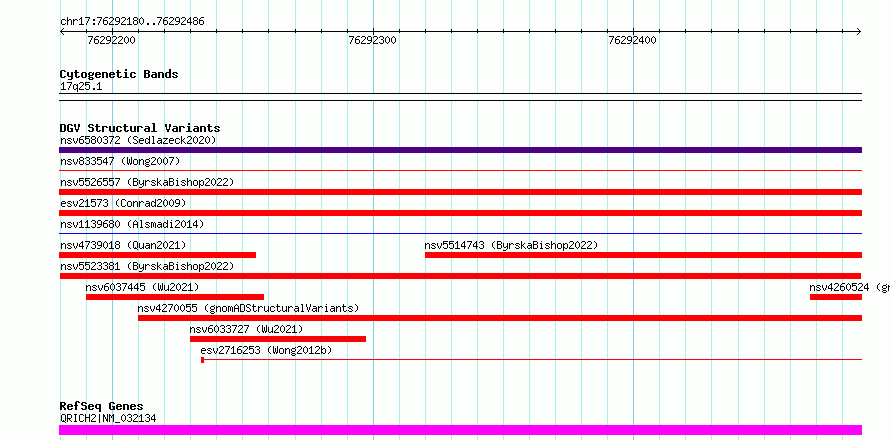Select the red nsv4270055 variant bar
This screenshot has width=890, height=440.
click(x=500, y=318)
